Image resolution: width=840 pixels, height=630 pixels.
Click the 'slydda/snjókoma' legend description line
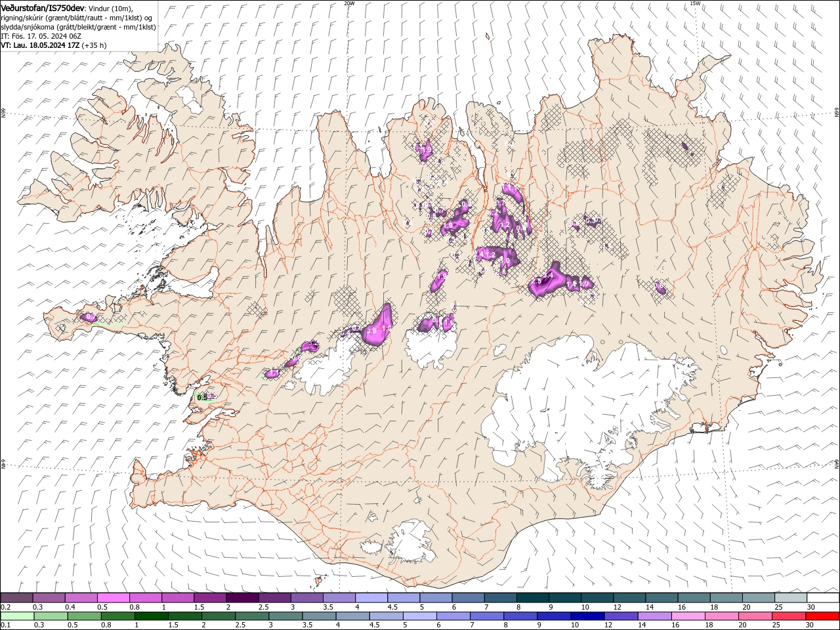(78, 27)
